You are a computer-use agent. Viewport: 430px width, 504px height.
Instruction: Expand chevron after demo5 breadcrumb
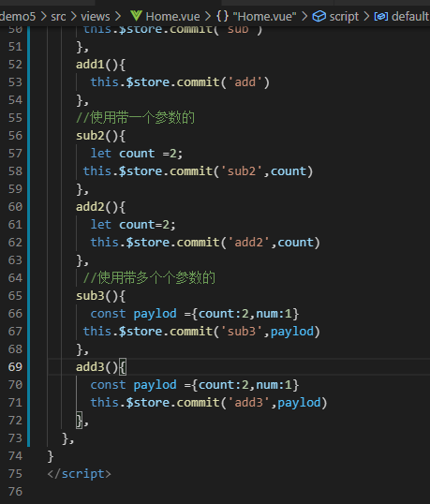coord(43,16)
